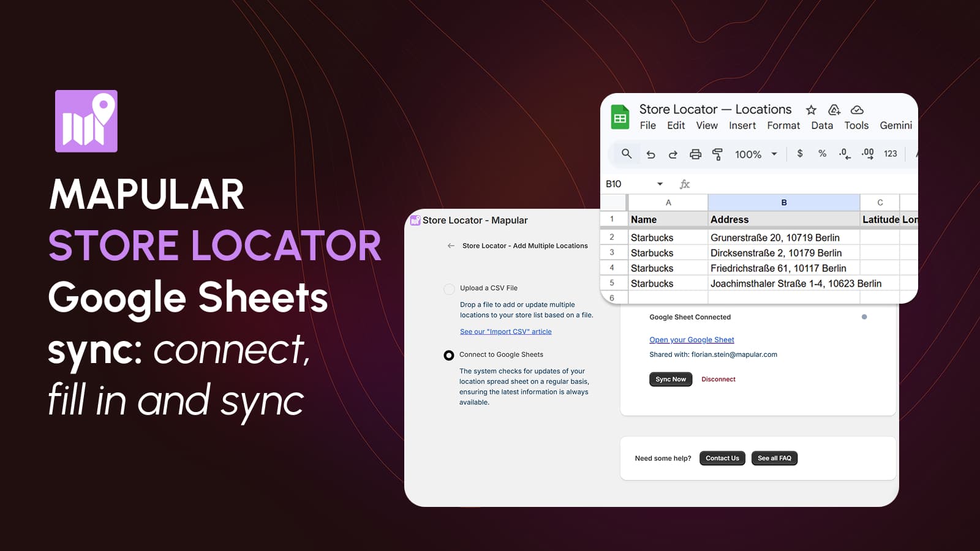
Task: Open the 123 number format menu
Action: (x=891, y=154)
